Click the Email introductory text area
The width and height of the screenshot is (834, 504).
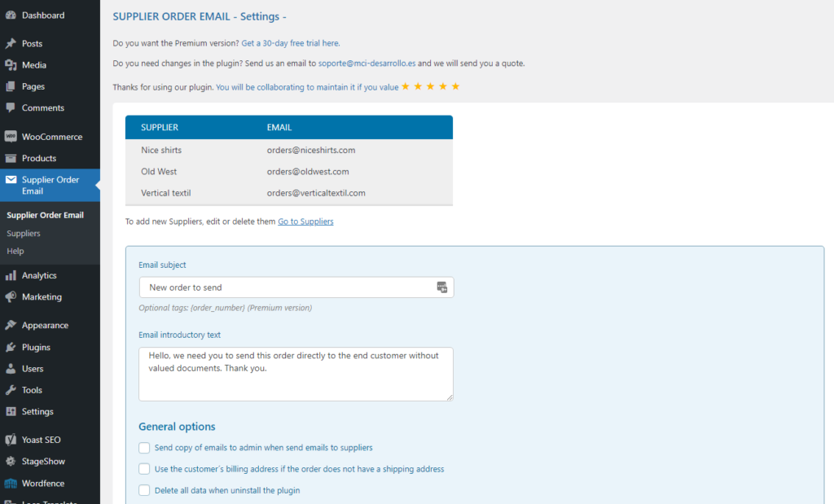click(x=296, y=374)
